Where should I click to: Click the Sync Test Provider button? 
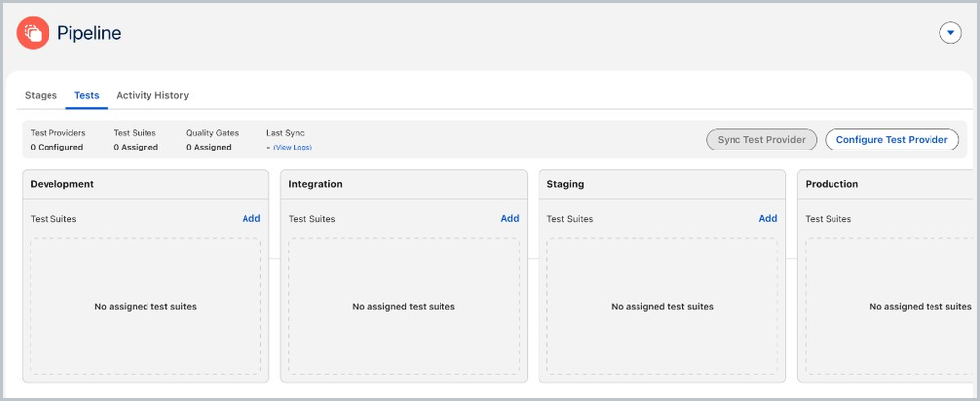click(x=761, y=140)
